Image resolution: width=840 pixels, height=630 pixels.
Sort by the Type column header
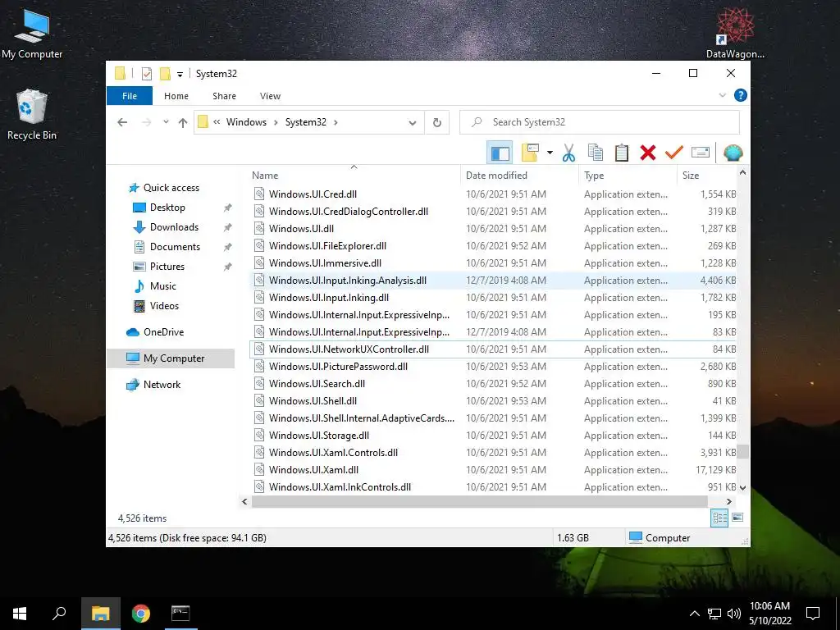click(628, 176)
